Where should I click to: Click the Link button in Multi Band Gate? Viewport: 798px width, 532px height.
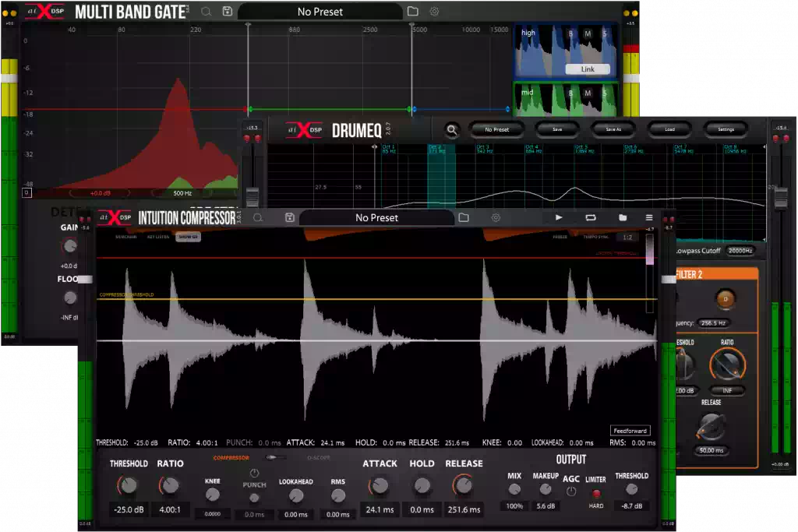tap(588, 69)
